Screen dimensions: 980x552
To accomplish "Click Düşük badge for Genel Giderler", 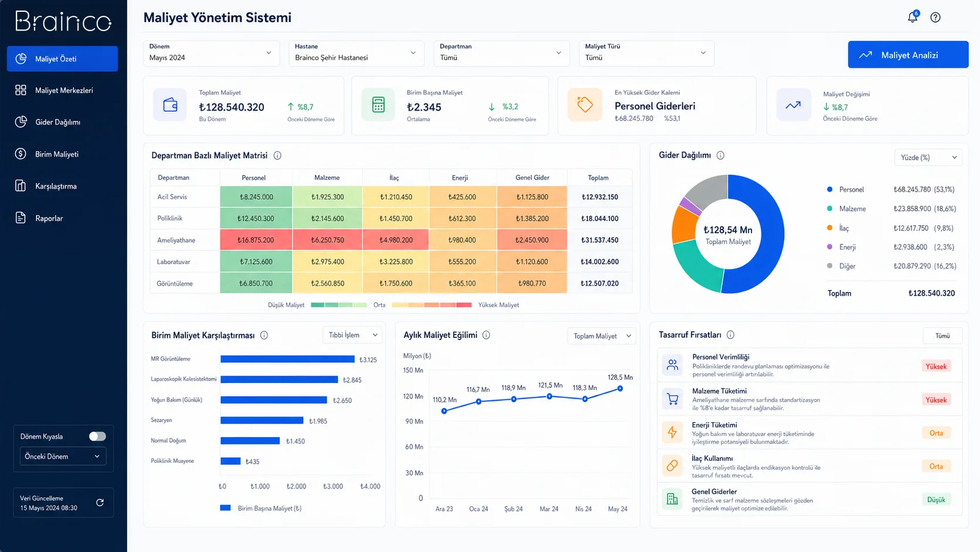I will pos(936,500).
